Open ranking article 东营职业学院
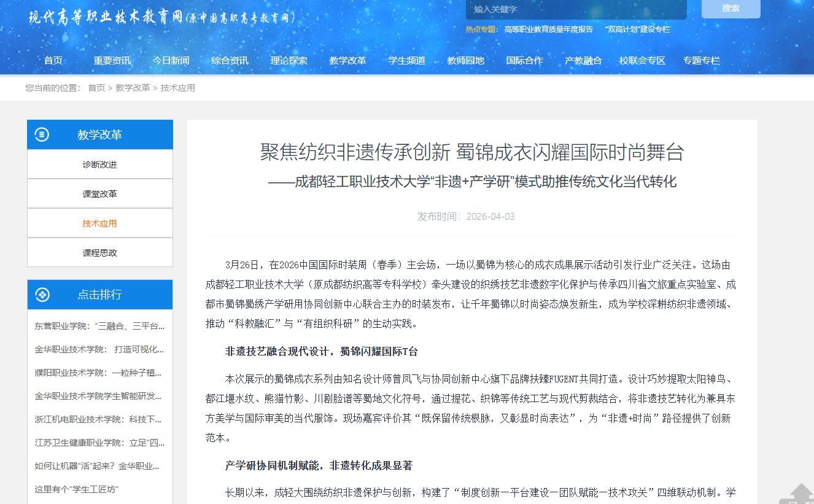The width and height of the screenshot is (814, 504). click(99, 326)
